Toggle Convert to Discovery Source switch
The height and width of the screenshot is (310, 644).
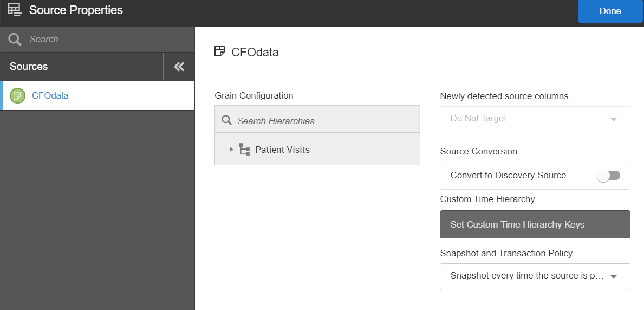coord(608,176)
